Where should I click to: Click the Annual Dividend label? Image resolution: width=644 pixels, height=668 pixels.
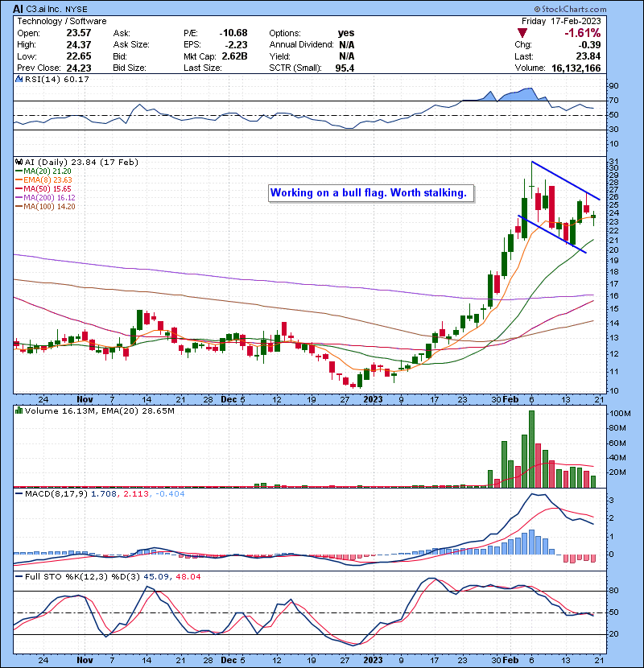click(301, 45)
